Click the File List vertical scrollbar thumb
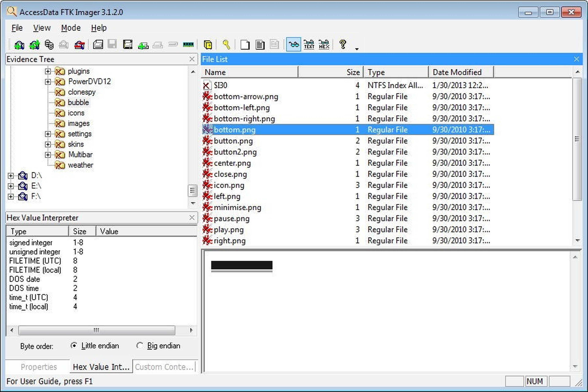This screenshot has width=588, height=392. pos(577,139)
